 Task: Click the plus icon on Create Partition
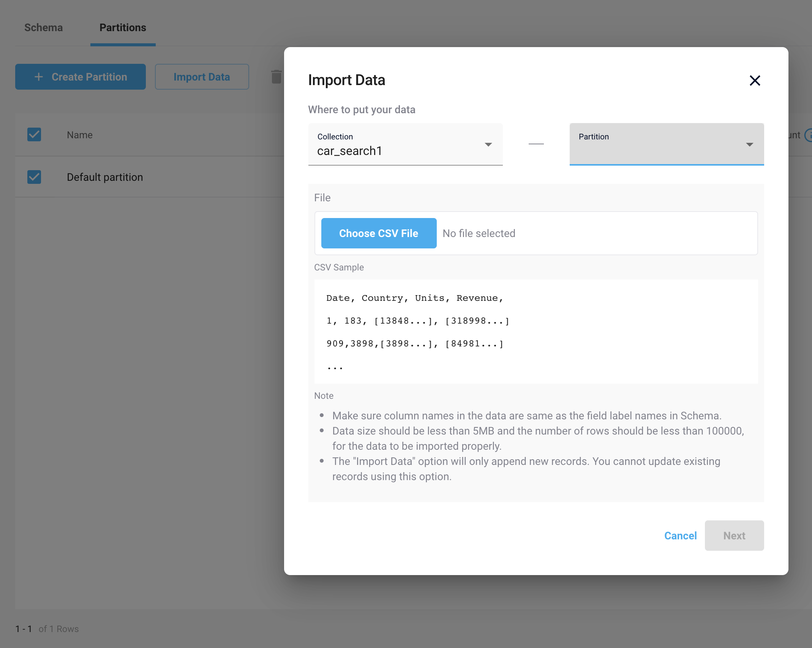(39, 77)
